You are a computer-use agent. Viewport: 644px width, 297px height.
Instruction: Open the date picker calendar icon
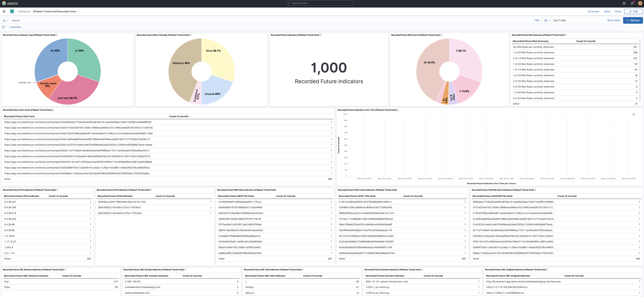coord(545,20)
